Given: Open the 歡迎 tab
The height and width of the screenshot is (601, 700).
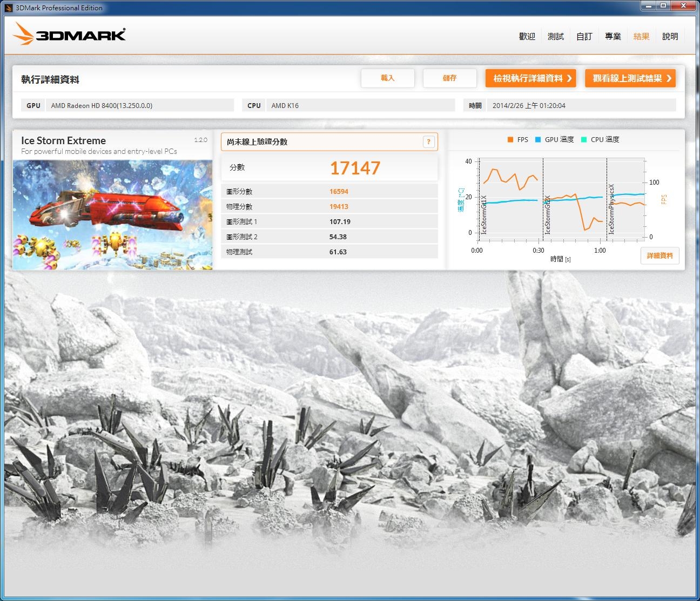Looking at the screenshot, I should (527, 36).
